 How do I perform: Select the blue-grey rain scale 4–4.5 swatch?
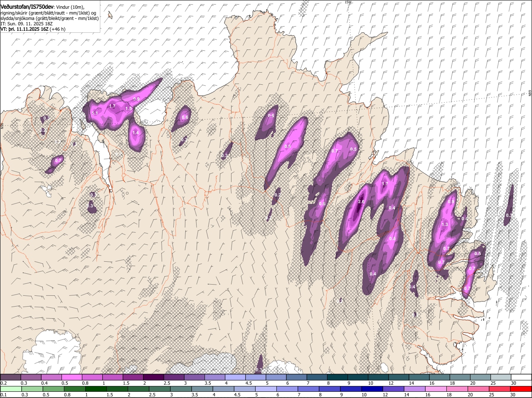tap(224, 389)
